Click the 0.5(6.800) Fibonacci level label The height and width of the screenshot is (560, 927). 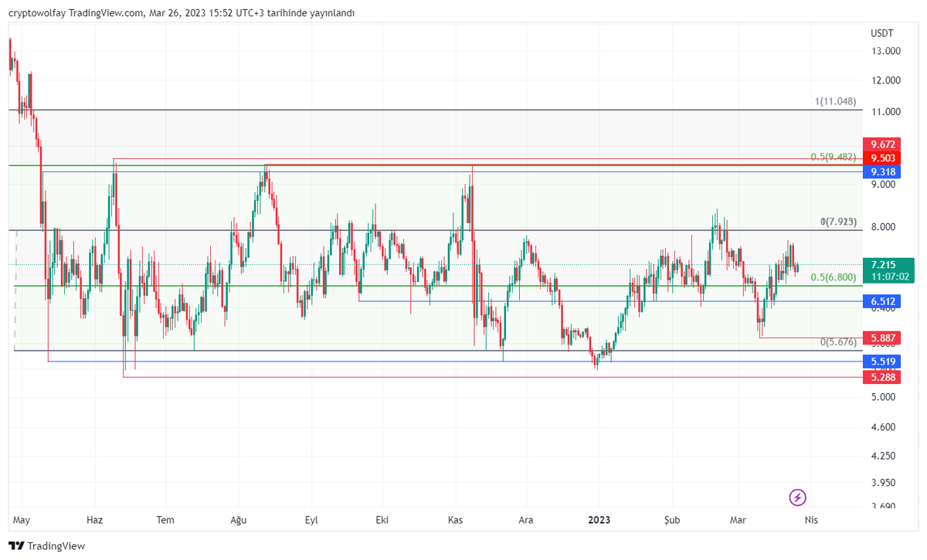(x=834, y=277)
